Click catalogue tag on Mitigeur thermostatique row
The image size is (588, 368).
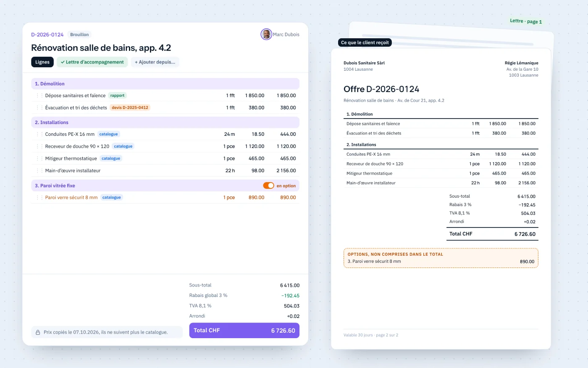(111, 159)
